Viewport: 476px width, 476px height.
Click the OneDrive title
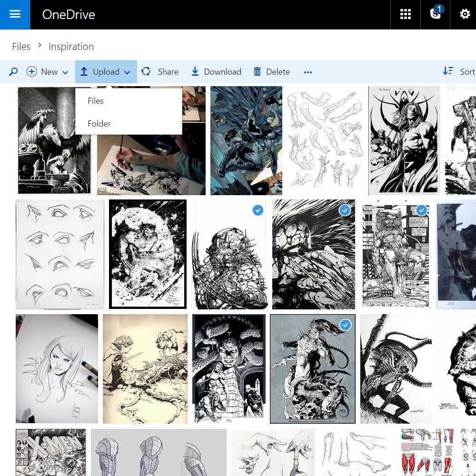(x=69, y=15)
